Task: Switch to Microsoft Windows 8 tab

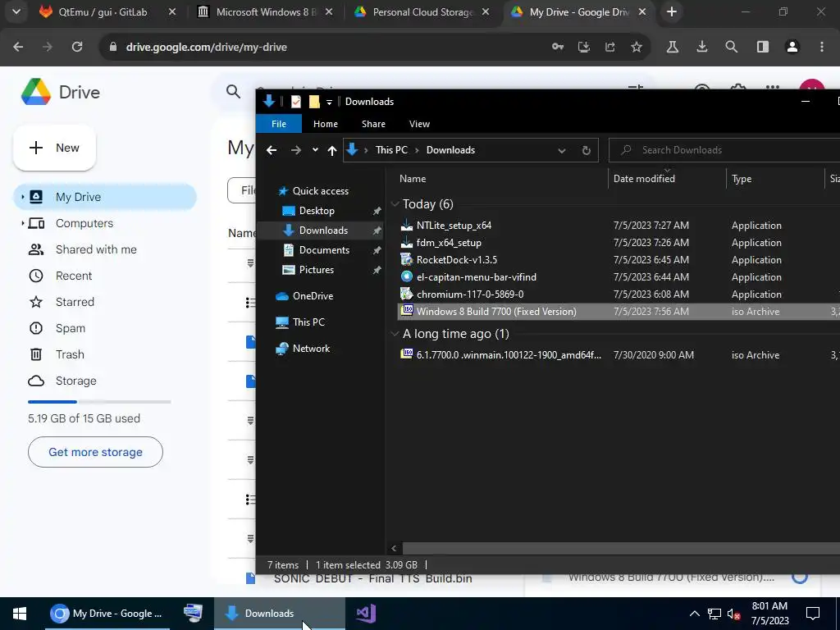Action: (x=266, y=11)
